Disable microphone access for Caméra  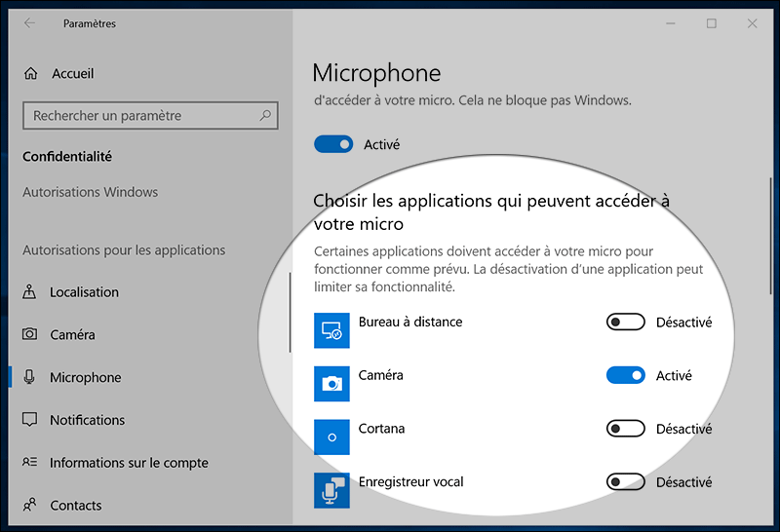click(626, 375)
